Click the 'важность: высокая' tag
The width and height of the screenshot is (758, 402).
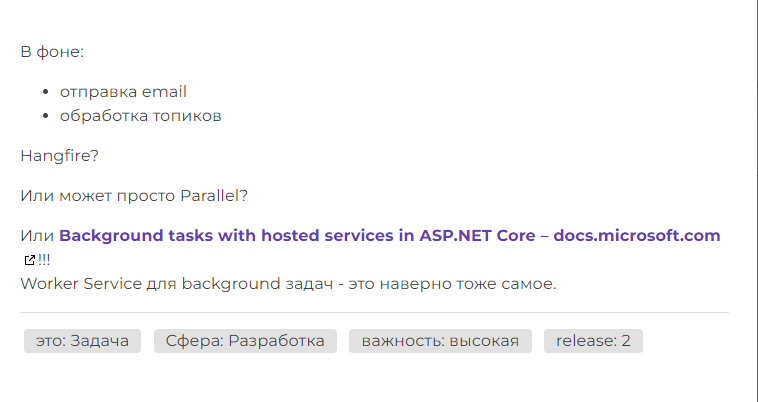[x=440, y=341]
